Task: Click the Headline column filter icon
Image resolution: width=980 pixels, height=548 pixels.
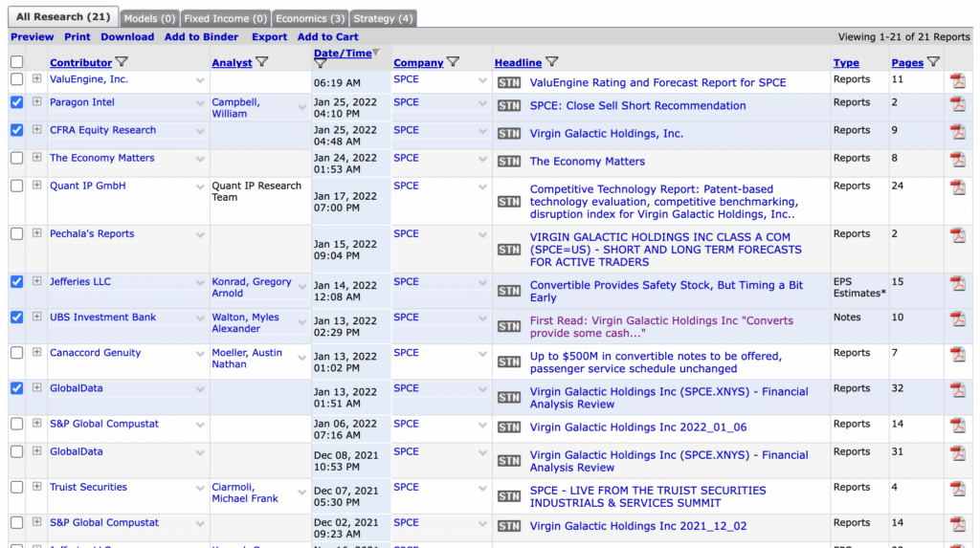Action: (x=552, y=62)
